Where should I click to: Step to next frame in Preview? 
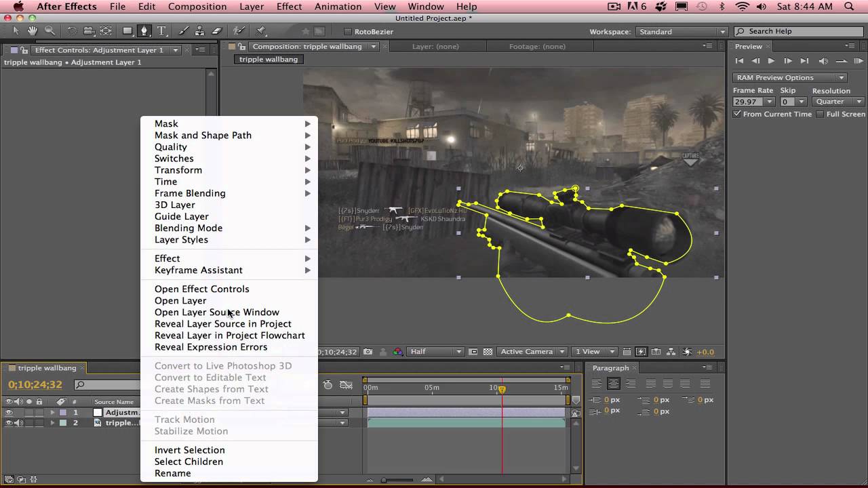pos(788,61)
